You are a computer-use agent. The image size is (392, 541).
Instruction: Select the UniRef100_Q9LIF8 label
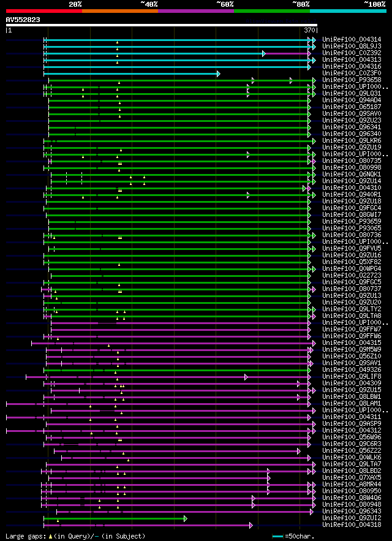[x=352, y=376]
